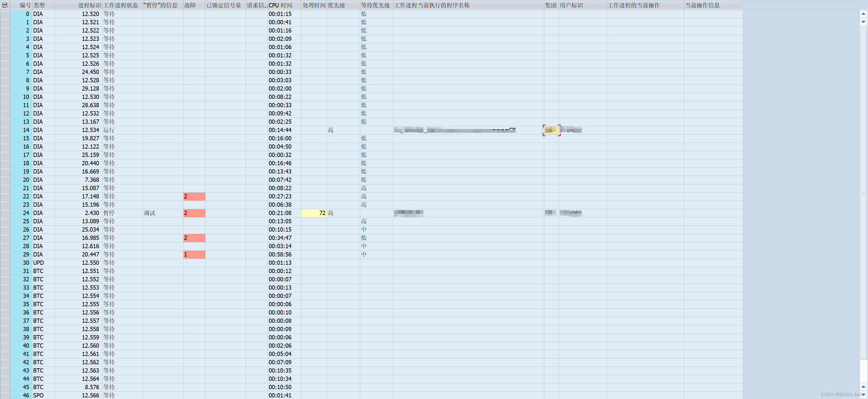Click the 等待优先级 column header
The image size is (868, 399).
tap(375, 5)
